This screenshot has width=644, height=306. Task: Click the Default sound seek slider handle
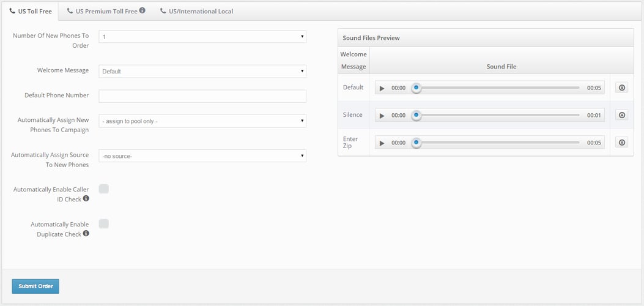[416, 88]
